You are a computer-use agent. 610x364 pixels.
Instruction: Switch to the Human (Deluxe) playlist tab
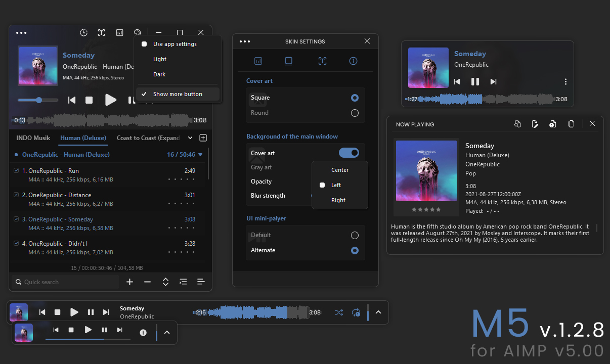(83, 138)
